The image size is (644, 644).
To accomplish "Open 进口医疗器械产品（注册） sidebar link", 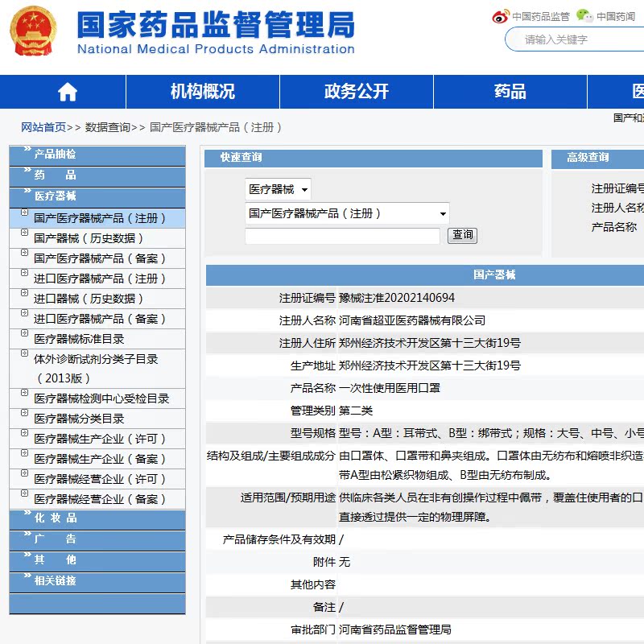I will point(100,279).
